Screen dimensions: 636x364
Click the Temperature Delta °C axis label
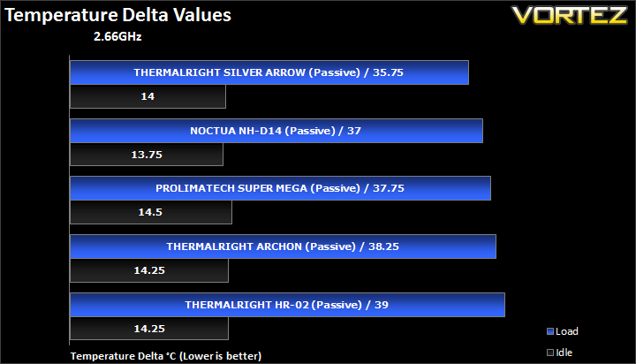166,356
